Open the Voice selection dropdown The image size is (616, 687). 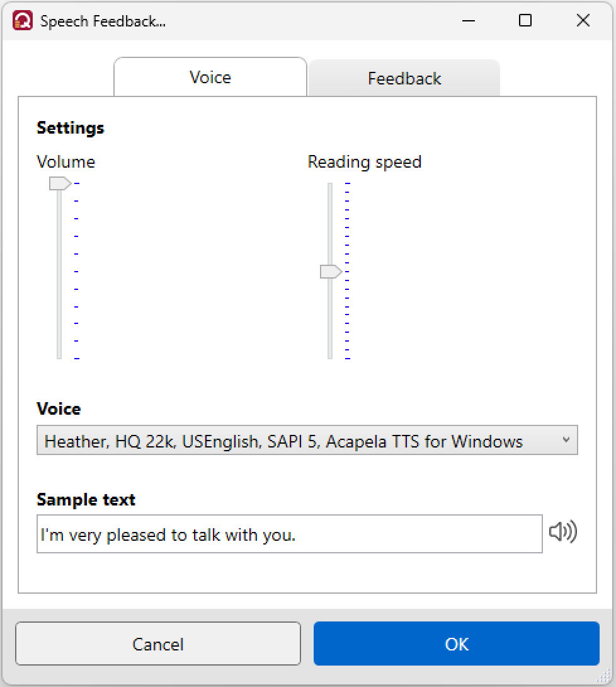(x=307, y=441)
